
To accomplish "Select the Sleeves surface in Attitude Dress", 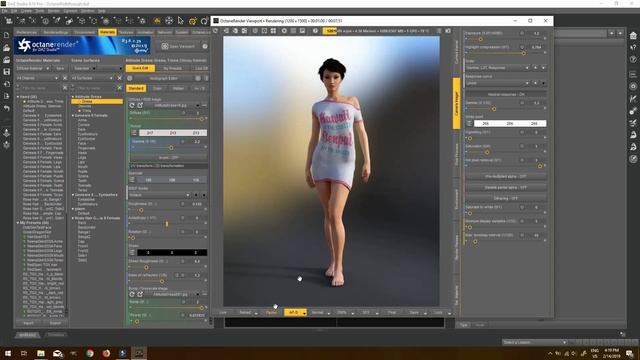I will (85, 106).
